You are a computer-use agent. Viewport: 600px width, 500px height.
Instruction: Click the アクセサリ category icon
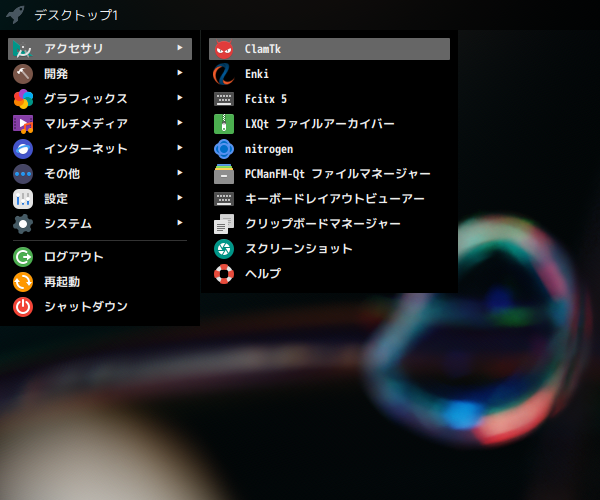[x=23, y=49]
